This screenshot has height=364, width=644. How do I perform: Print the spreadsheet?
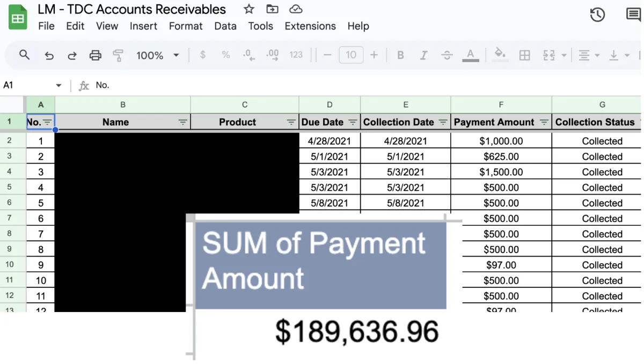point(95,55)
